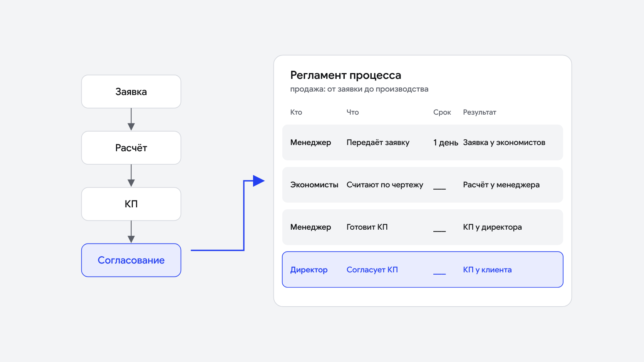644x362 pixels.
Task: Click the КП у клиента result
Action: tap(487, 270)
